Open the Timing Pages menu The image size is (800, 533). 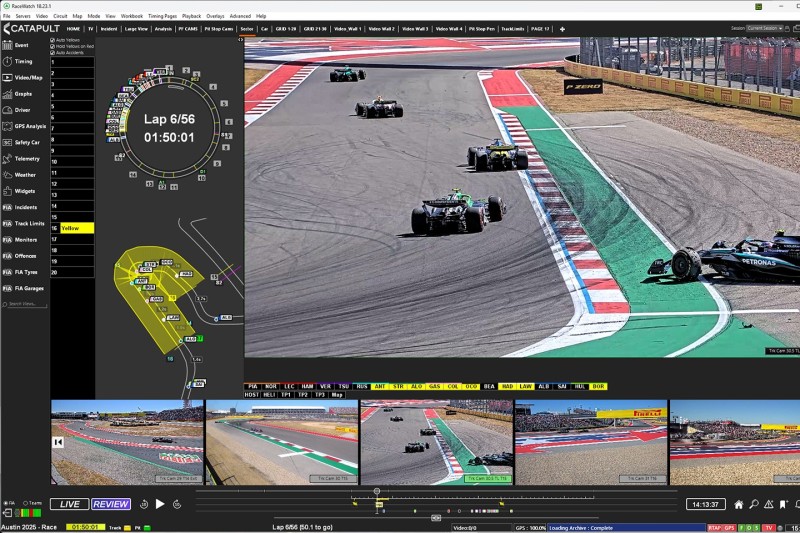[162, 16]
